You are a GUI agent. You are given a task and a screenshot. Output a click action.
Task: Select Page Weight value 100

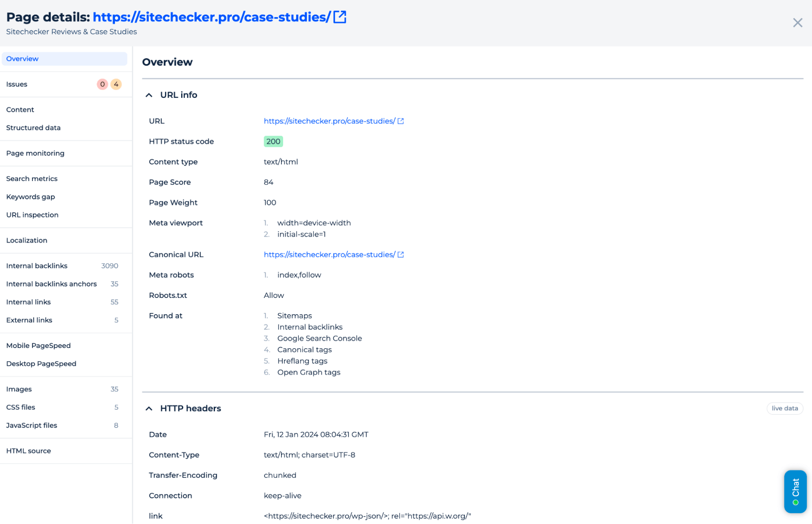270,203
